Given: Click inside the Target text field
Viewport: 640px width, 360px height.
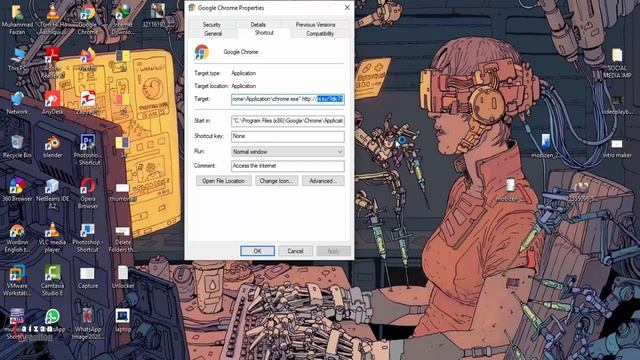Looking at the screenshot, I should (288, 99).
